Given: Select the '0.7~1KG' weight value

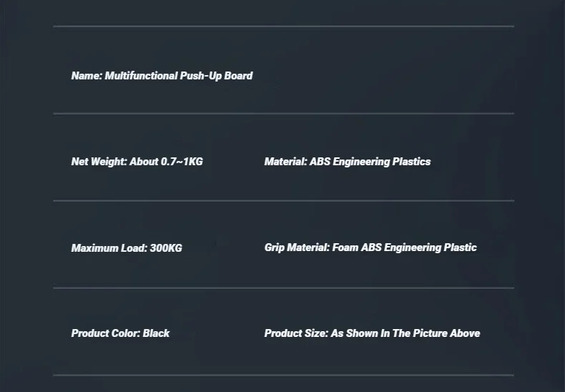Looking at the screenshot, I should click(x=182, y=162).
